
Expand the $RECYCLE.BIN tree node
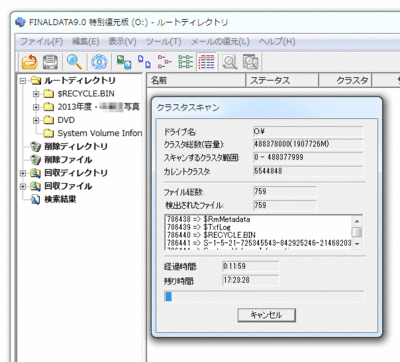pos(36,94)
